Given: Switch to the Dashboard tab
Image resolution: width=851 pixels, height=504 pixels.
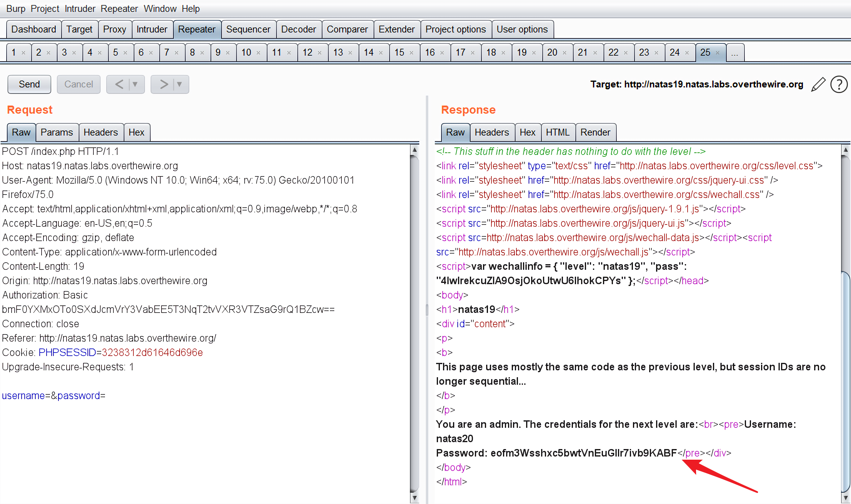Looking at the screenshot, I should tap(34, 30).
